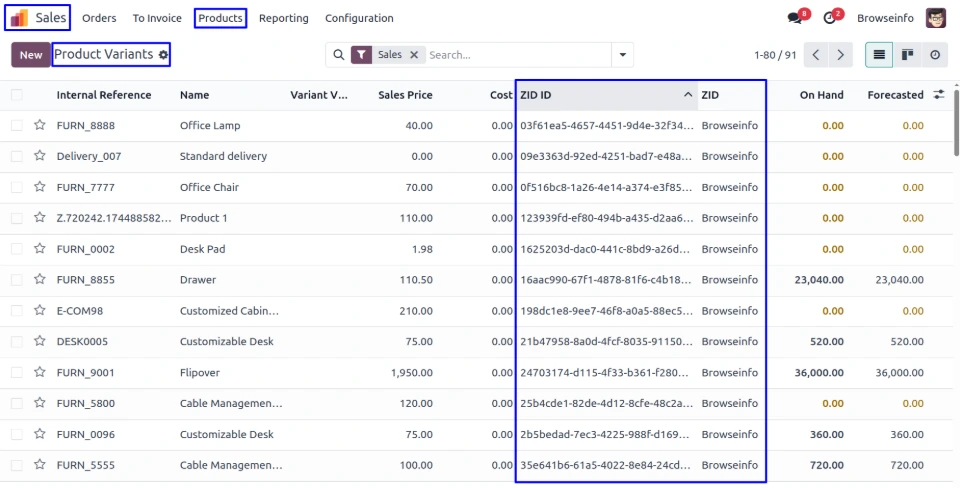Tick the select-all checkbox in header
The width and height of the screenshot is (960, 488).
tap(17, 95)
